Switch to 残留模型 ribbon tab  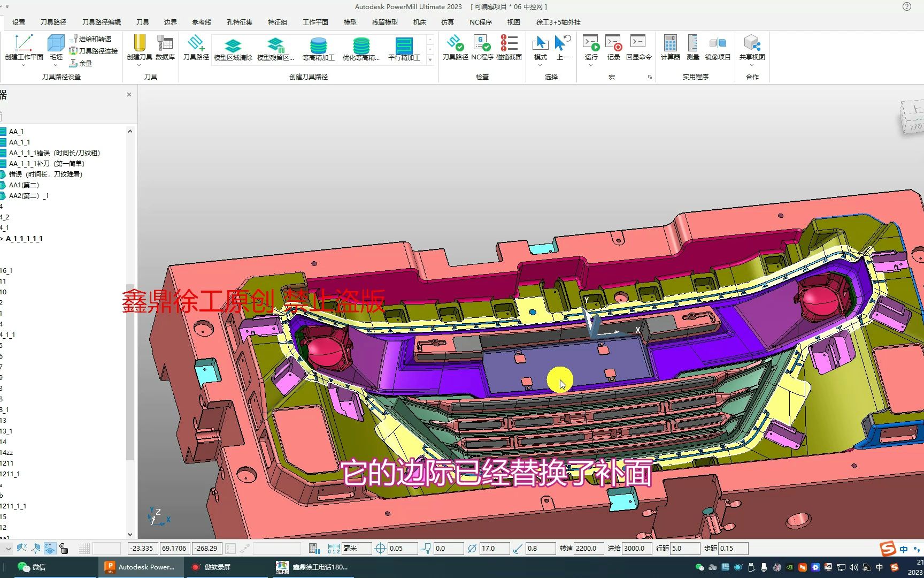click(x=385, y=22)
